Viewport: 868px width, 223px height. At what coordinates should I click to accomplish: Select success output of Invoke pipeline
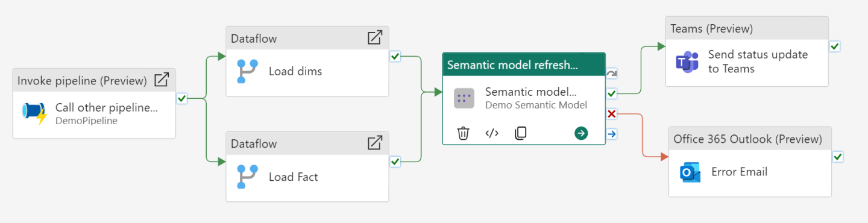tap(182, 98)
